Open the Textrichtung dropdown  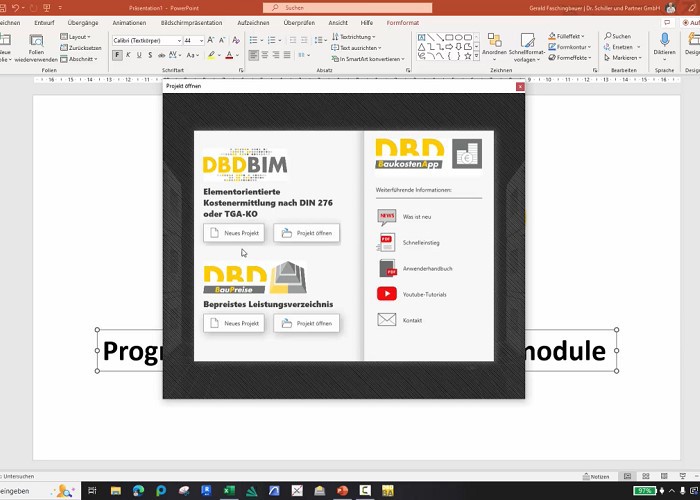pyautogui.click(x=354, y=37)
